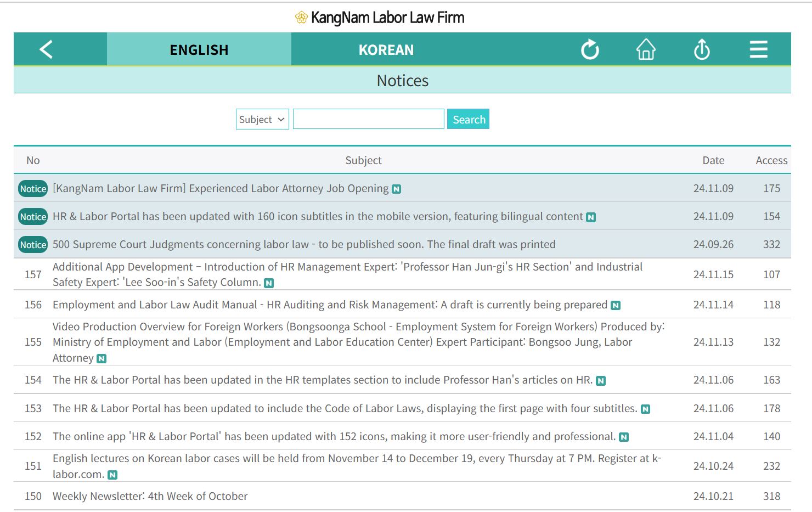Click the Notice badge beside Job Opening post
The image size is (812, 512).
point(33,189)
